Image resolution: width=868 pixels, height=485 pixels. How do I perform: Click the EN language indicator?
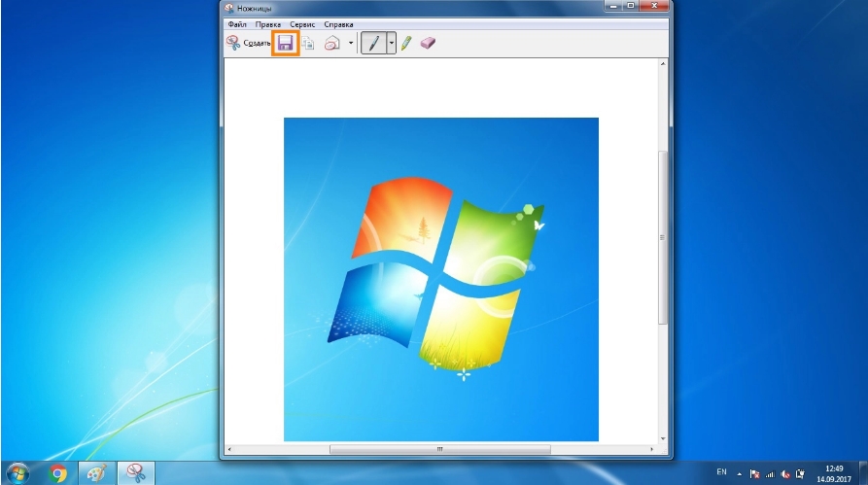point(721,472)
